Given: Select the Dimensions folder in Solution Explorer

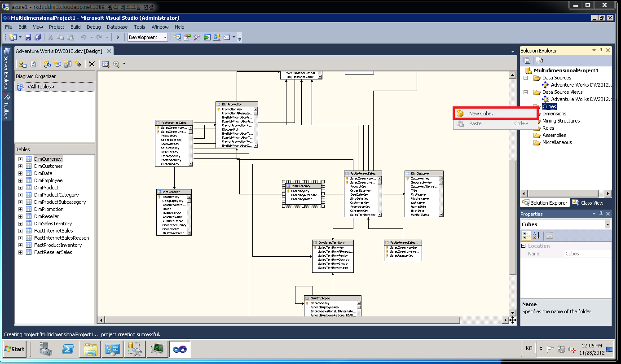Looking at the screenshot, I should point(554,114).
